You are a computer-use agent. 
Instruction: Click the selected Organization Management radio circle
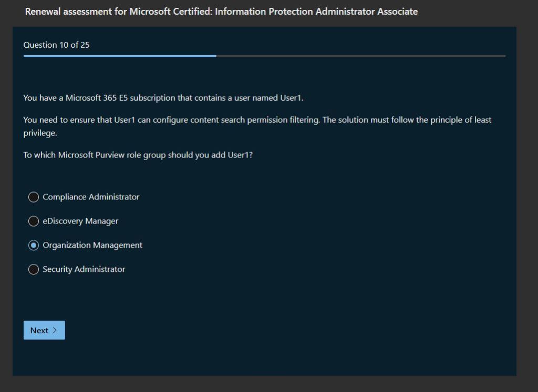34,246
